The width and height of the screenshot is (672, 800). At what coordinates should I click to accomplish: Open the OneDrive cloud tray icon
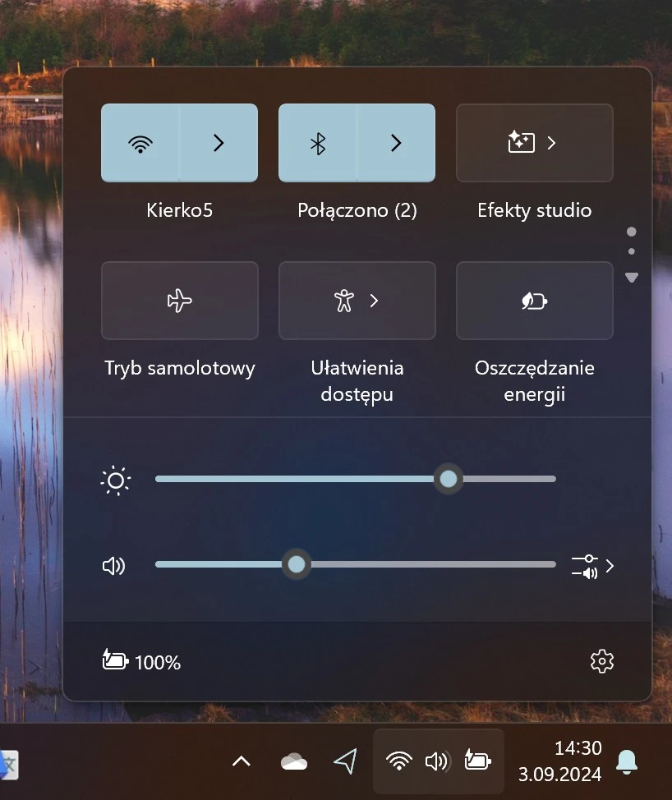294,761
